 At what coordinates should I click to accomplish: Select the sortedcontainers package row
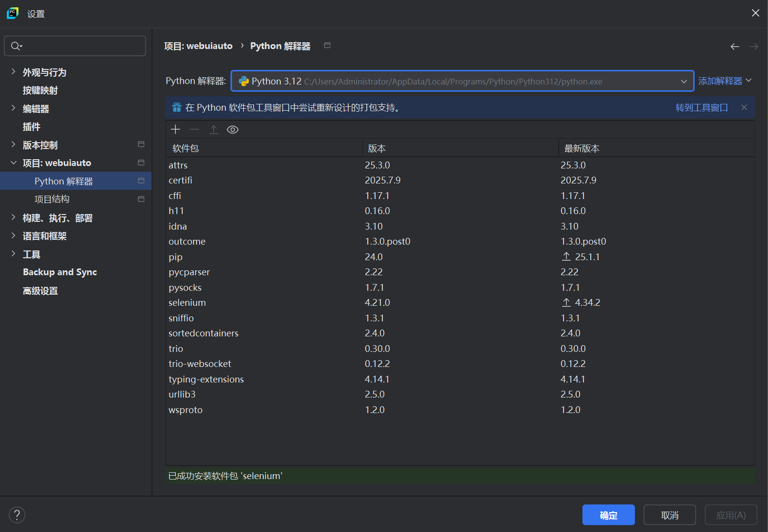[x=460, y=333]
